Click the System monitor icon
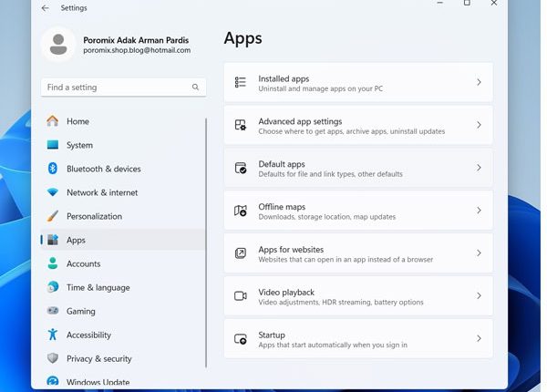 click(53, 145)
